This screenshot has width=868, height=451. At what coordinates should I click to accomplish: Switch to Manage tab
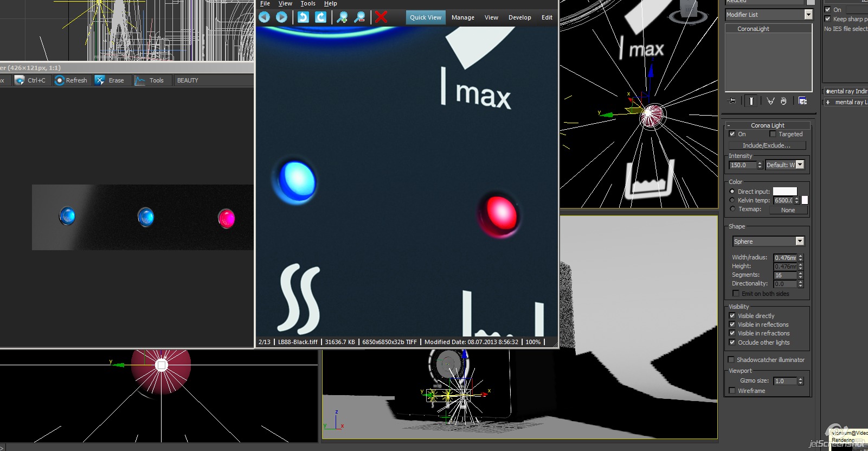click(x=463, y=17)
